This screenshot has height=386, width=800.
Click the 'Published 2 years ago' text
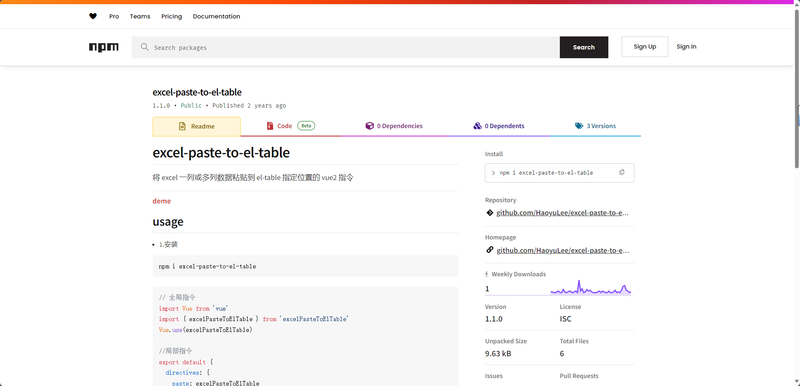point(249,106)
